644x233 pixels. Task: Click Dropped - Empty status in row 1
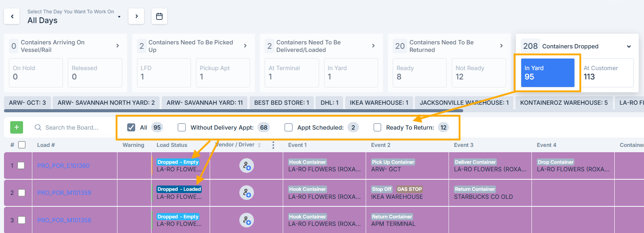pos(178,162)
